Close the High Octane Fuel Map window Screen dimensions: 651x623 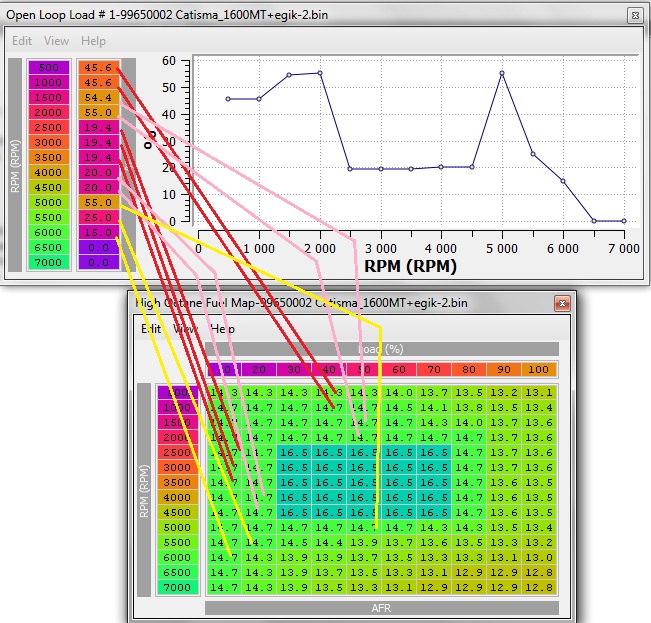tap(562, 302)
